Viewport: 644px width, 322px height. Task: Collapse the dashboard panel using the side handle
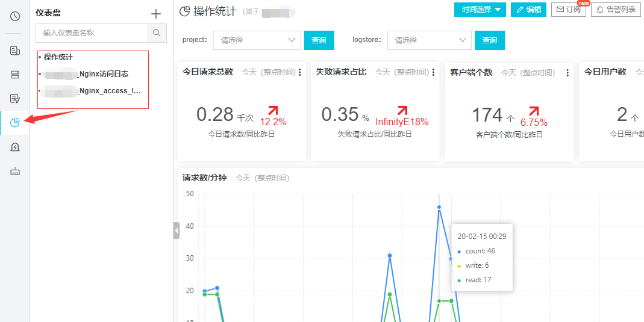click(x=177, y=231)
